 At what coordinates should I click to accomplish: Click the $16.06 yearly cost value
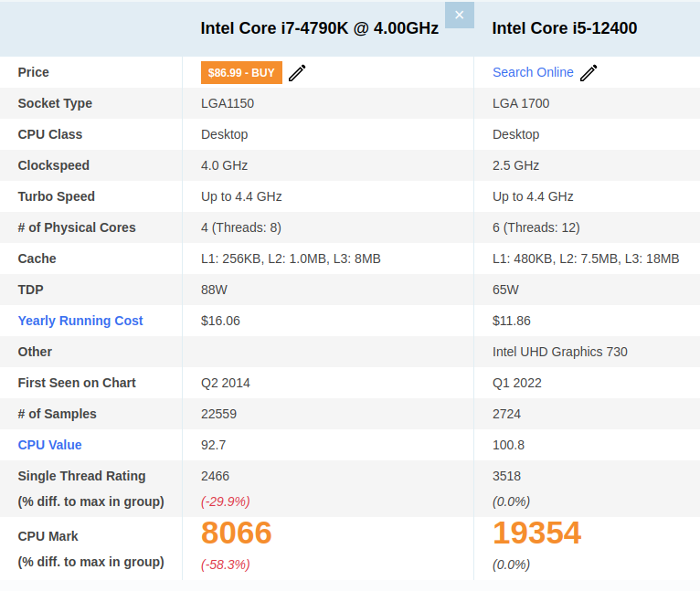point(220,321)
